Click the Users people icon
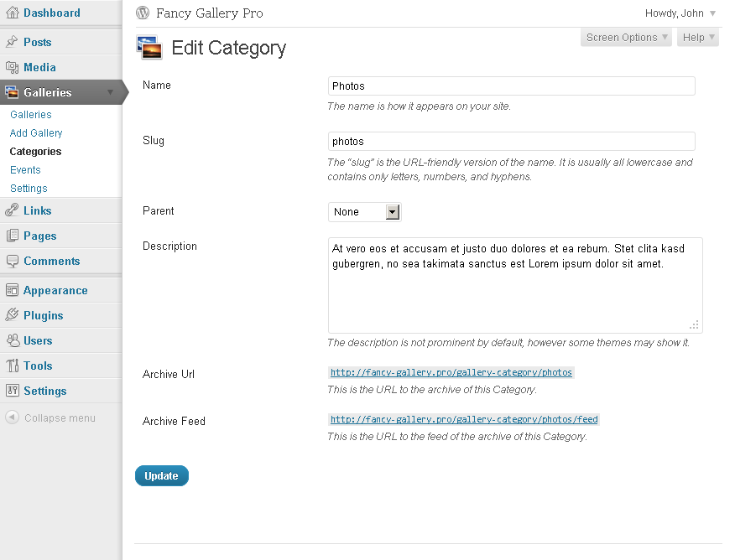Screen dimensions: 735x560 click(x=13, y=340)
